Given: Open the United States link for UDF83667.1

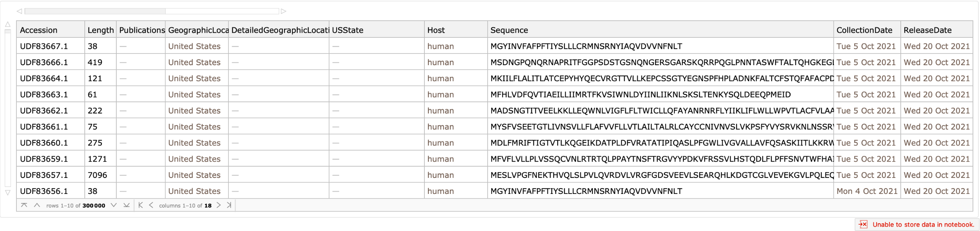Looking at the screenshot, I should click(194, 46).
